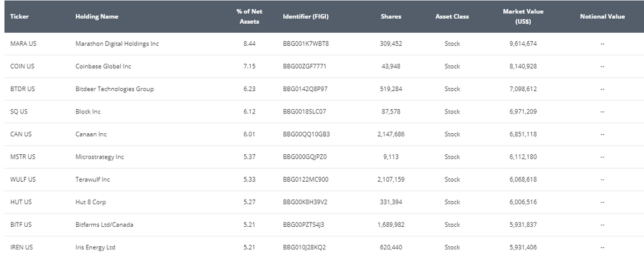This screenshot has width=644, height=258.
Task: Select market value 6,971,209
Action: 523,112
